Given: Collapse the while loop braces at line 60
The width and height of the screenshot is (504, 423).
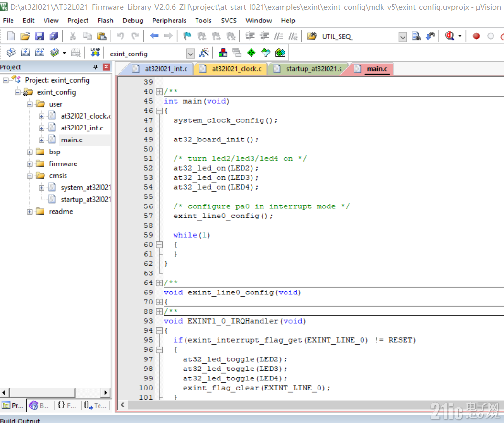Looking at the screenshot, I should click(159, 245).
